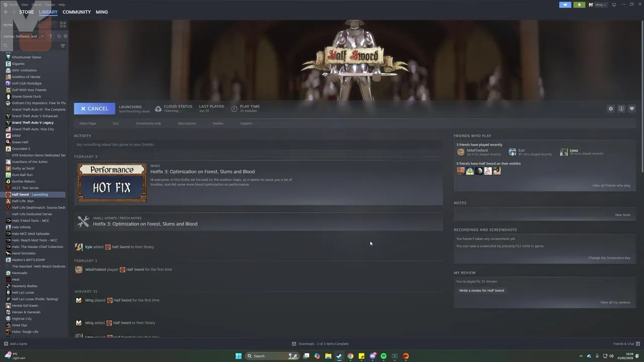The width and height of the screenshot is (644, 362).
Task: Open the Downloads status bar entry
Action: coord(320,344)
